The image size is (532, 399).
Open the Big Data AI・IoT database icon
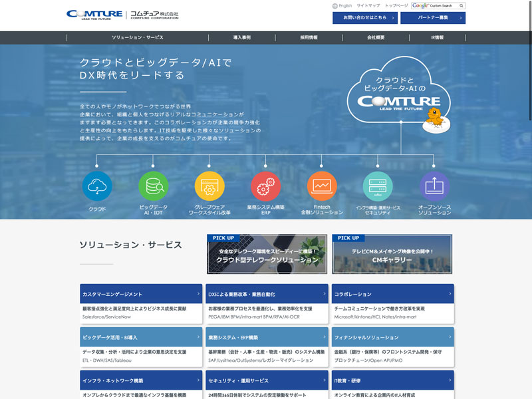(x=154, y=186)
